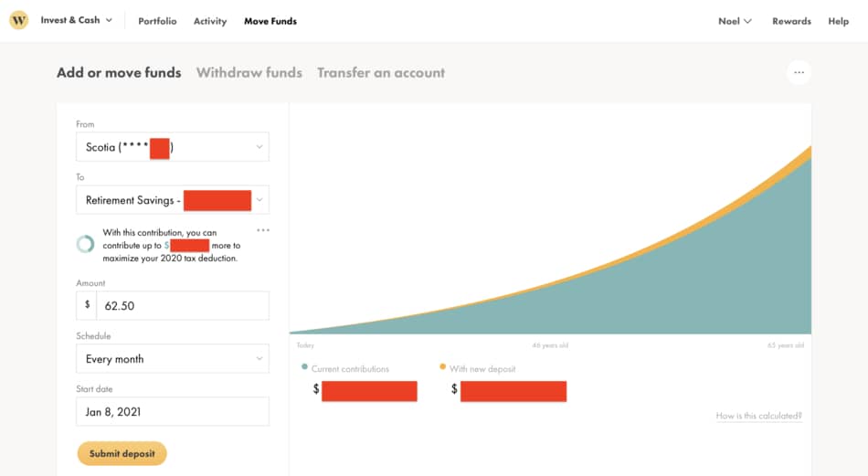Open the Schedule Every month dropdown
The width and height of the screenshot is (868, 476).
[173, 359]
